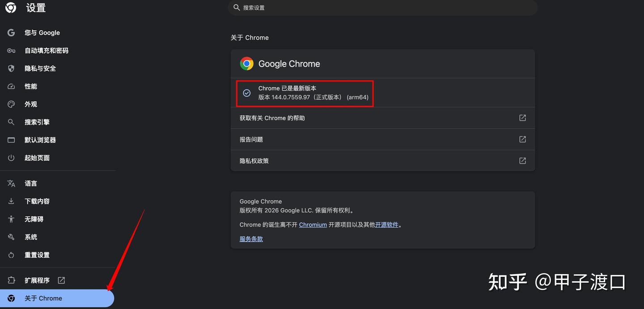Open the 您与 Google settings section
Screen dimensions: 644x309
tap(57, 33)
